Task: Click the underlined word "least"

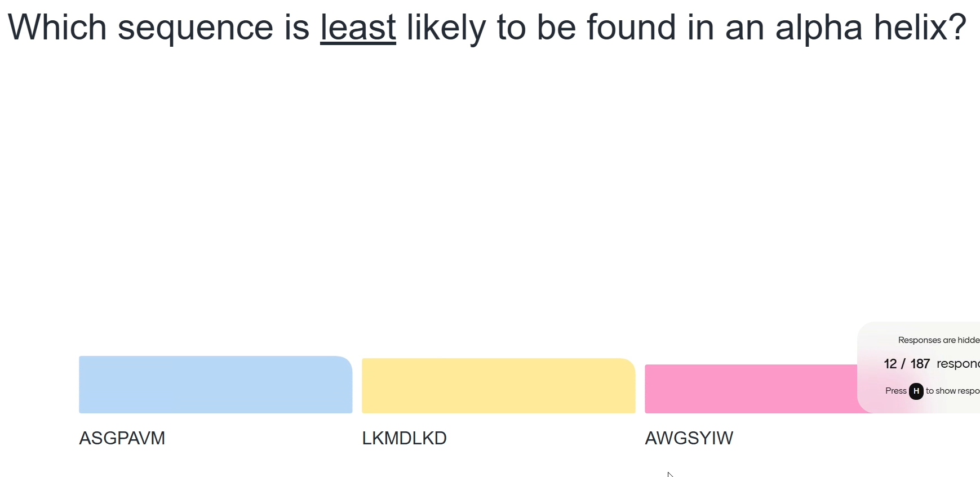Action: (x=358, y=28)
